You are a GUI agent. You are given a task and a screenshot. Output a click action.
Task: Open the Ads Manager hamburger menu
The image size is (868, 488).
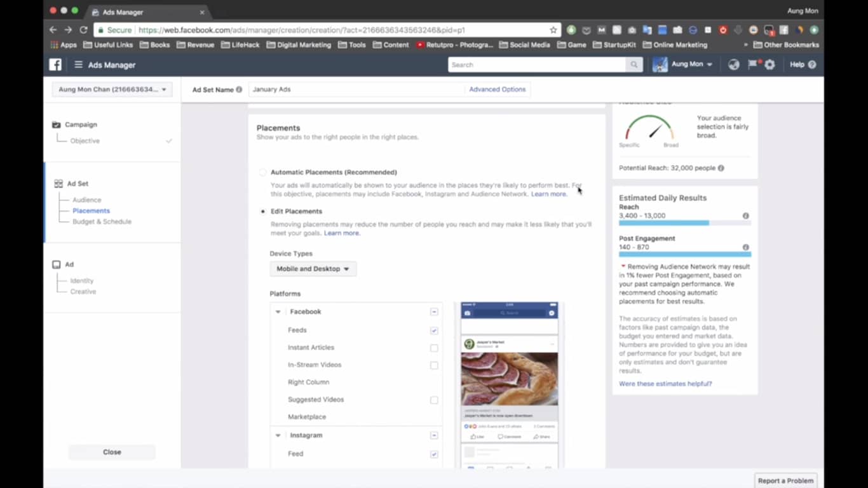coord(78,65)
